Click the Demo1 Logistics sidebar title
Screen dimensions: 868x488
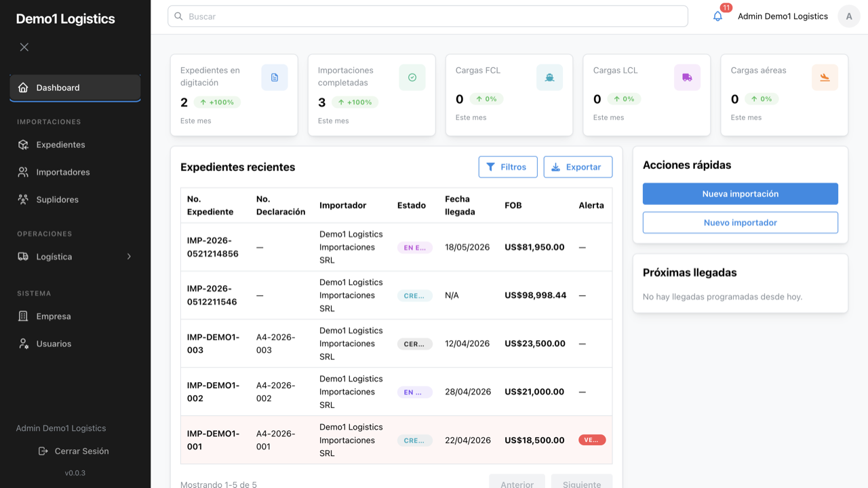pyautogui.click(x=66, y=19)
